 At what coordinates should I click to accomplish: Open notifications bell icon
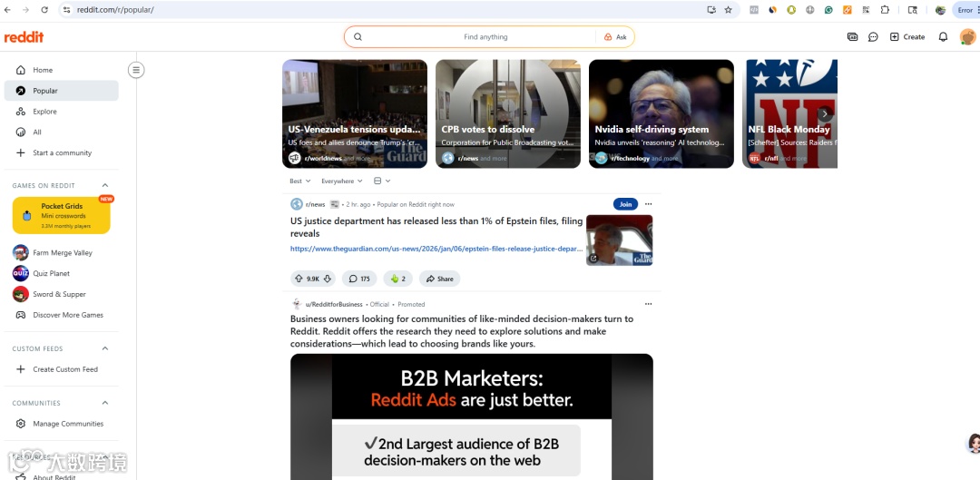[x=943, y=37]
